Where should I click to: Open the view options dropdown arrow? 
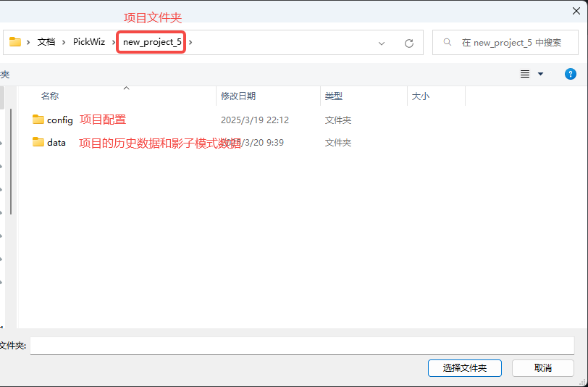(540, 74)
